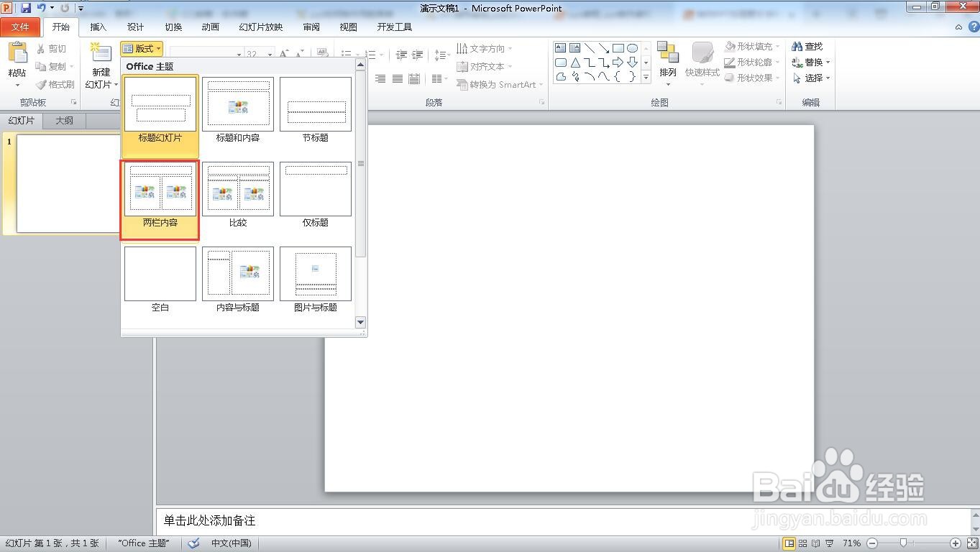
Task: Choose the Title Only (仅标题) layout
Action: [x=316, y=195]
